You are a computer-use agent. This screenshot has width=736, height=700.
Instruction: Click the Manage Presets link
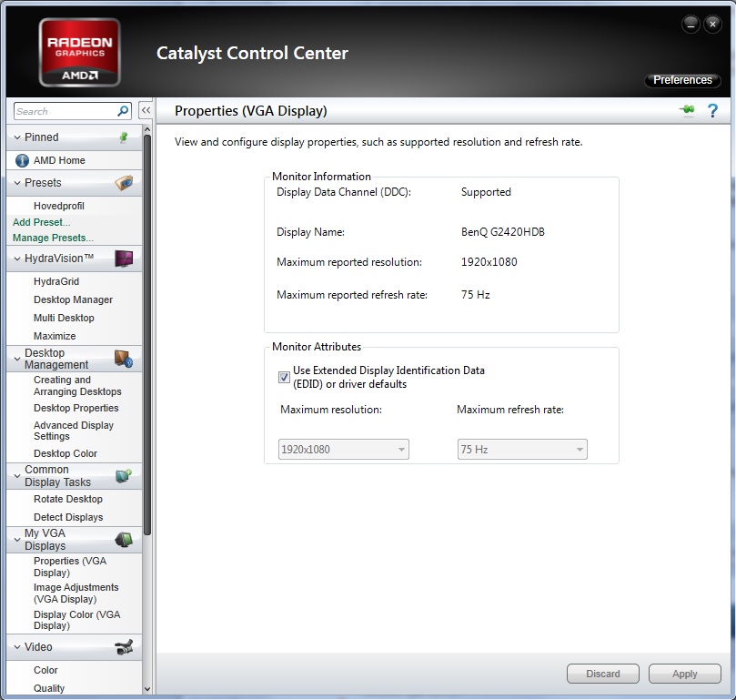[53, 238]
